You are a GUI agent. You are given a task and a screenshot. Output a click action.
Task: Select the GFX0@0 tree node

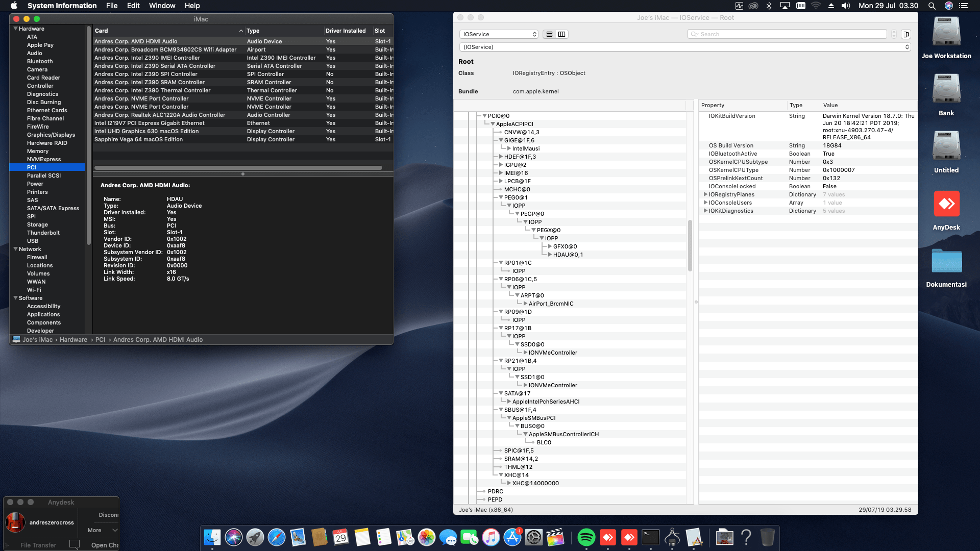[565, 246]
